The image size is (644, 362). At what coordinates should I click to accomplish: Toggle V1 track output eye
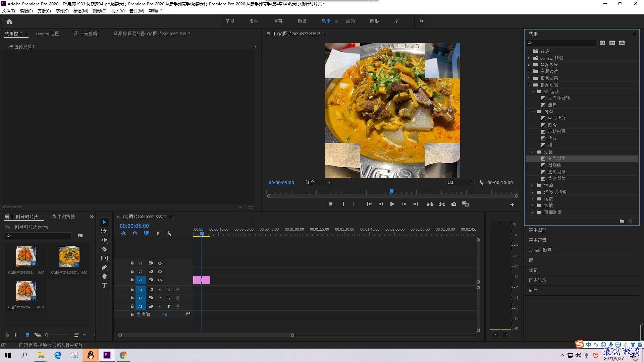point(160,280)
